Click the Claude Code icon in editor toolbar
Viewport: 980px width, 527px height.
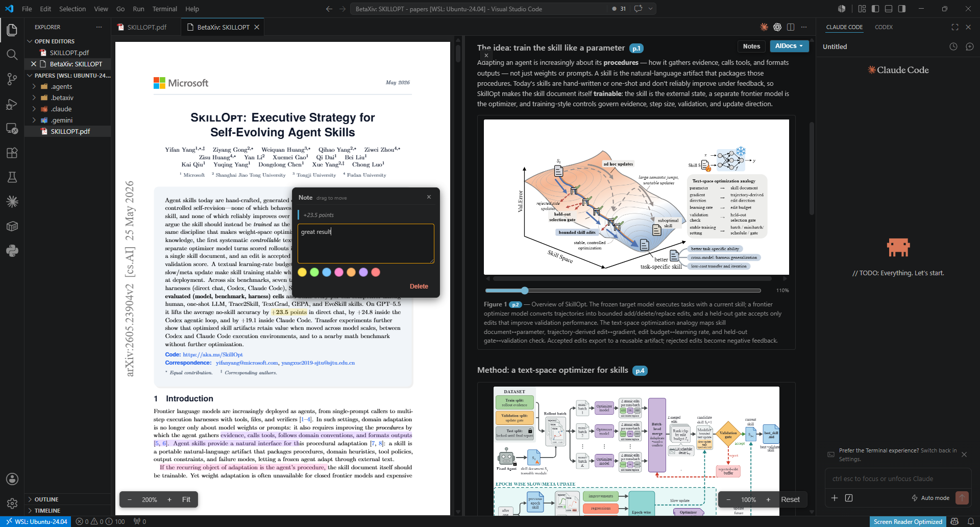pyautogui.click(x=764, y=27)
